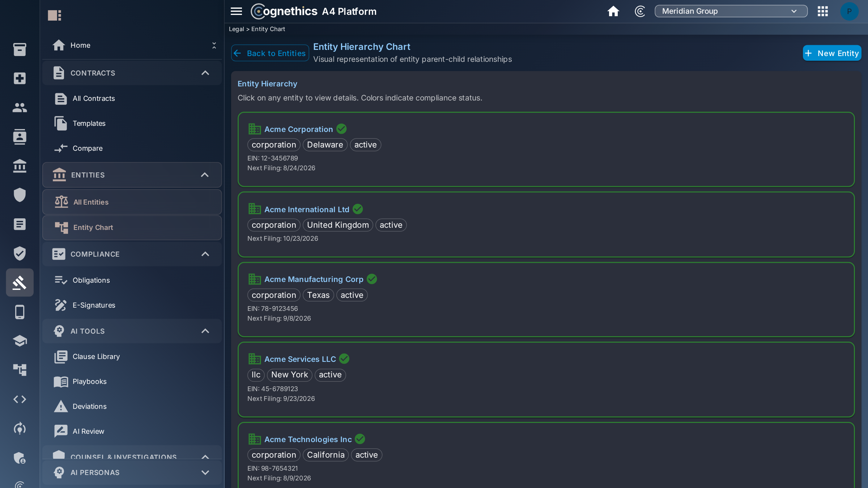This screenshot has height=488, width=868.
Task: Click Back to Entities button
Action: [270, 53]
